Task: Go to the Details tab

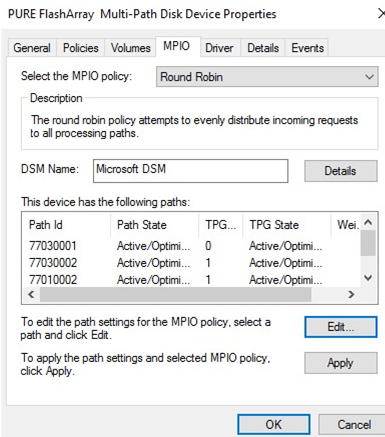Action: pos(263,48)
